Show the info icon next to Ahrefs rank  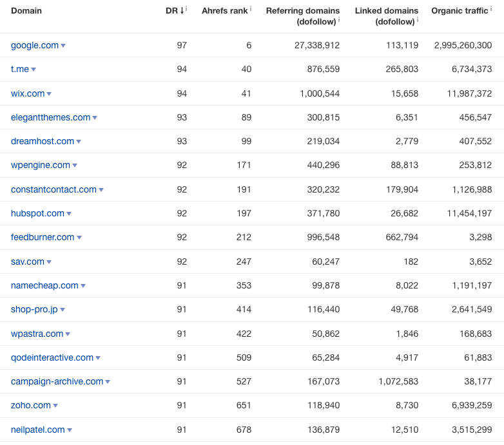coord(251,8)
